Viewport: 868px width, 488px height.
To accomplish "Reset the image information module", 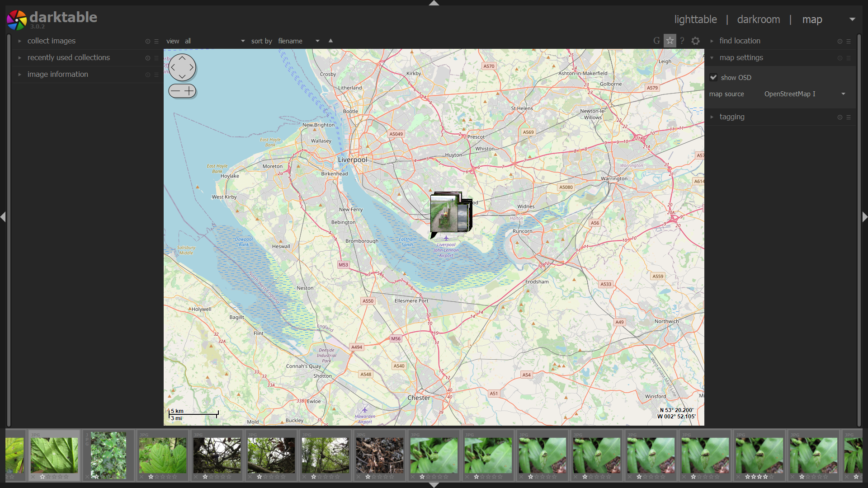I will tap(148, 75).
